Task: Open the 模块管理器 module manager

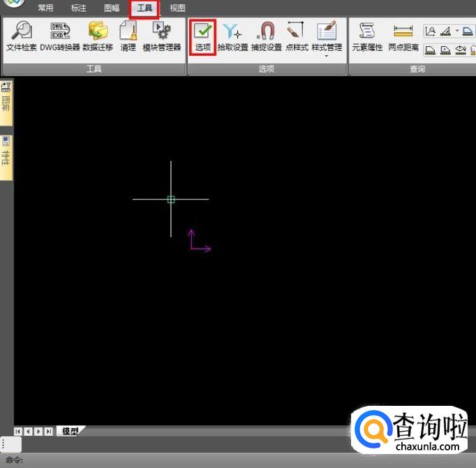Action: point(162,36)
